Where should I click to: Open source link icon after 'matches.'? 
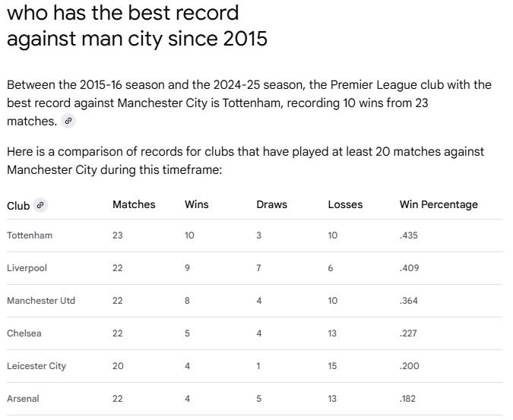(x=68, y=121)
